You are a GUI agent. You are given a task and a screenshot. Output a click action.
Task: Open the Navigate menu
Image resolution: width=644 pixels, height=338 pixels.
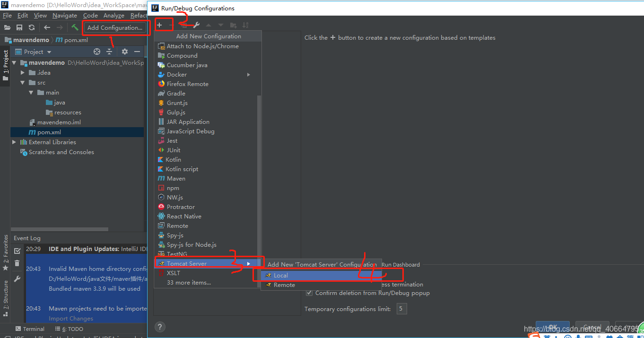pyautogui.click(x=65, y=16)
